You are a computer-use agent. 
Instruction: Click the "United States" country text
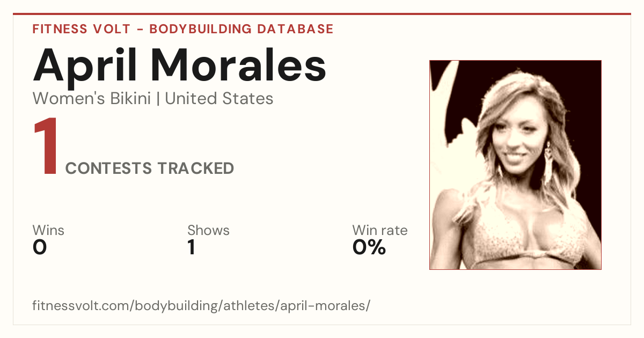[x=219, y=99]
